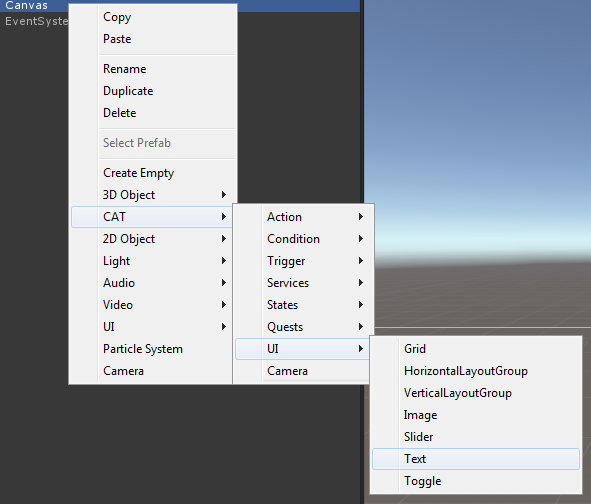This screenshot has width=591, height=504.
Task: Expand the Action submenu arrow
Action: (x=361, y=217)
